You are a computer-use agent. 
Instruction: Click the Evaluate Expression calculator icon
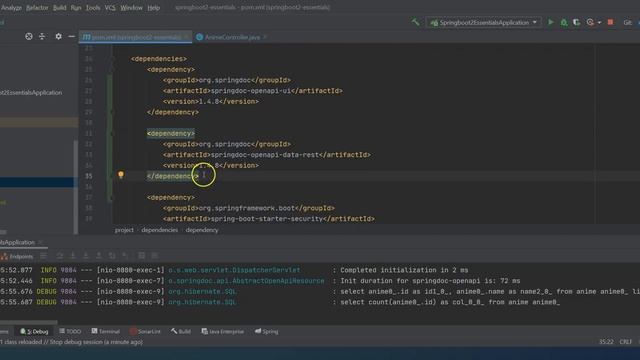tap(142, 256)
